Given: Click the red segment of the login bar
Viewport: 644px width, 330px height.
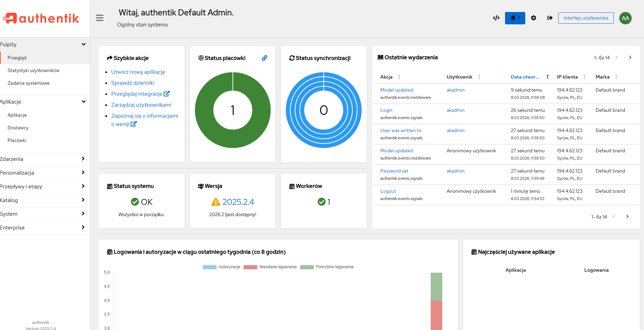Looking at the screenshot, I should click(436, 315).
